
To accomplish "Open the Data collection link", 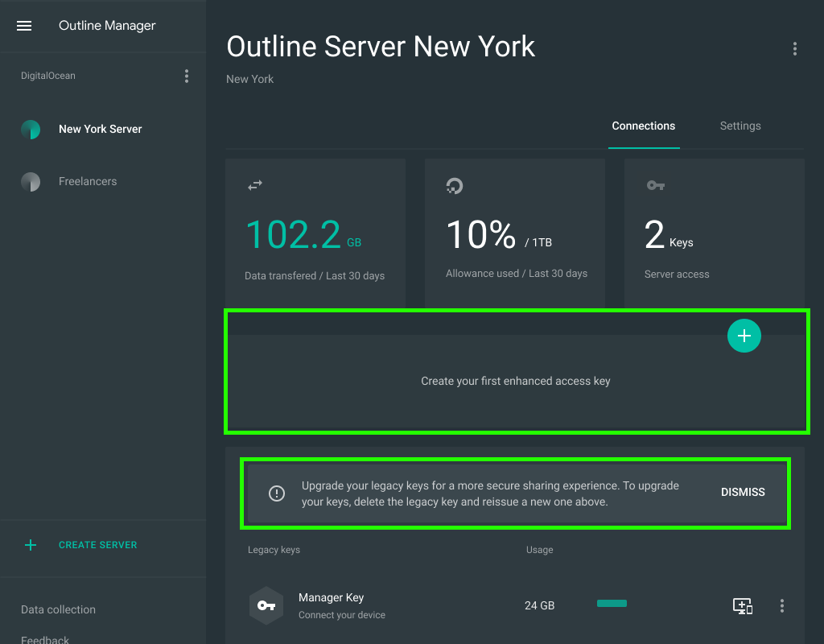I will [58, 609].
